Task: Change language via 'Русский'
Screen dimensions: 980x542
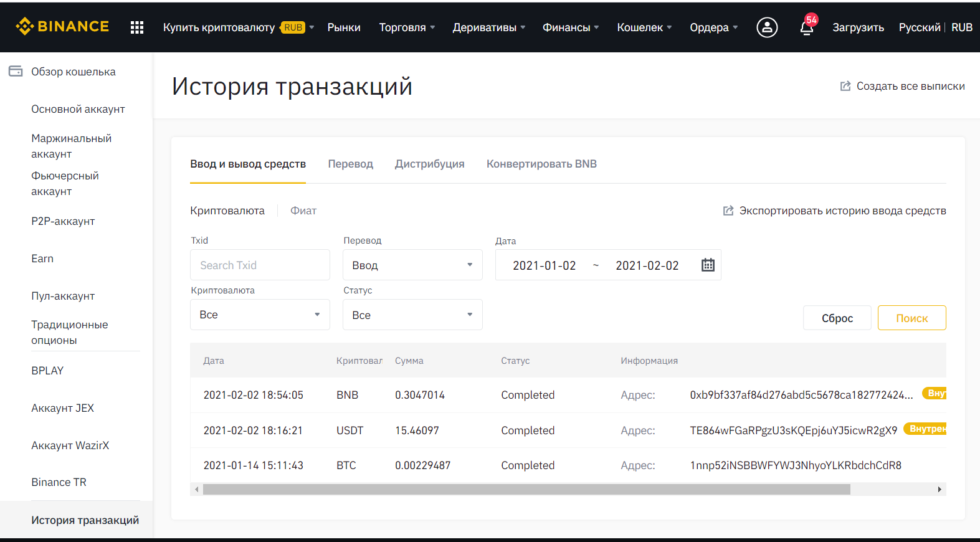Action: 920,27
